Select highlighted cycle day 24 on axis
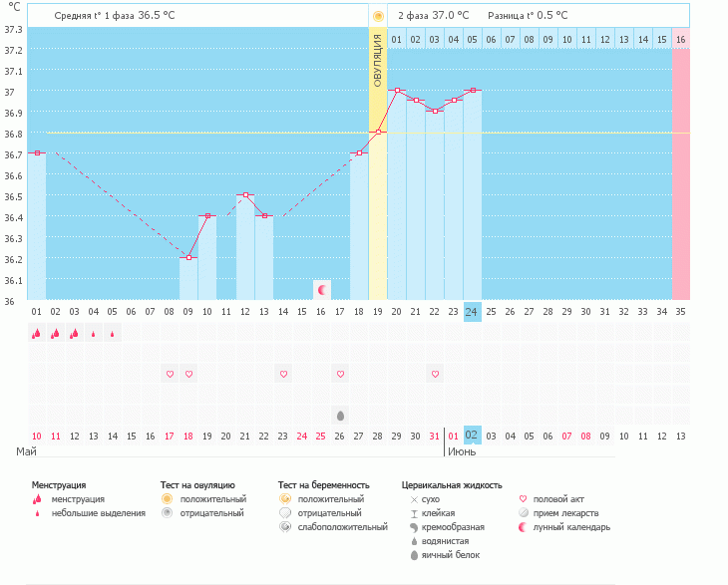Image resolution: width=728 pixels, height=585 pixels. [473, 312]
